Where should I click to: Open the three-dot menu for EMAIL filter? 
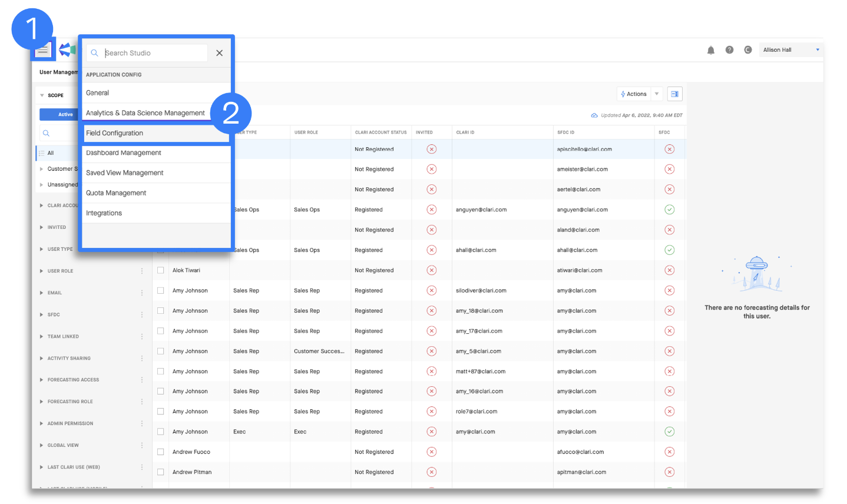click(142, 293)
